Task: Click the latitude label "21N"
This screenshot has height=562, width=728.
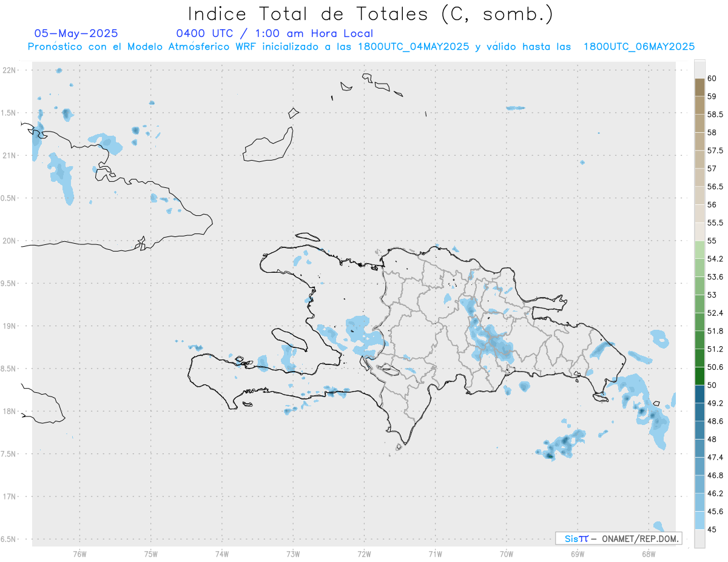Action: click(10, 155)
